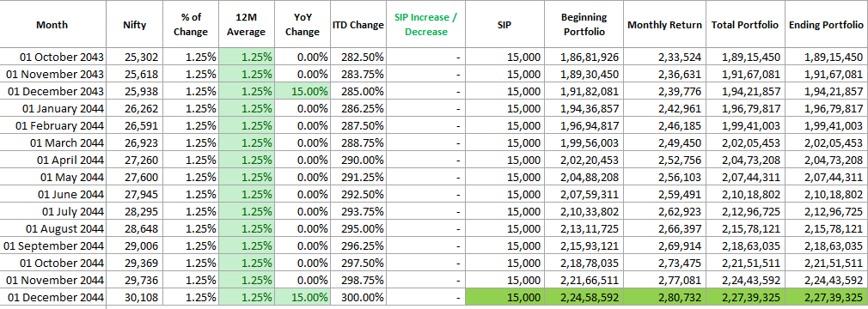Click the 15.00% YoY cell for December 2044

coord(303,297)
